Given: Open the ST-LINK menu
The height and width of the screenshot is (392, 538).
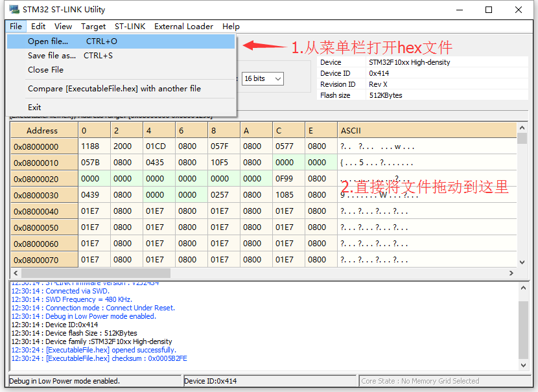Looking at the screenshot, I should click(x=130, y=27).
